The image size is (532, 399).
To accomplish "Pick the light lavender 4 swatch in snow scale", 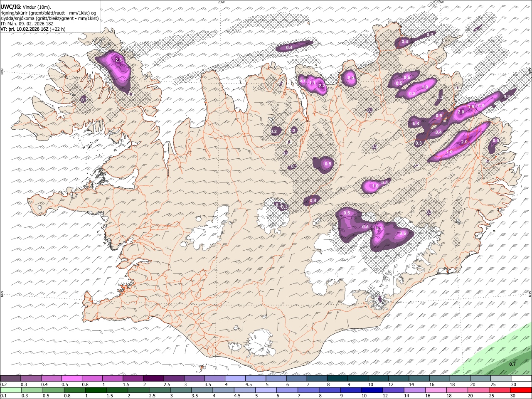I will click(x=235, y=379).
